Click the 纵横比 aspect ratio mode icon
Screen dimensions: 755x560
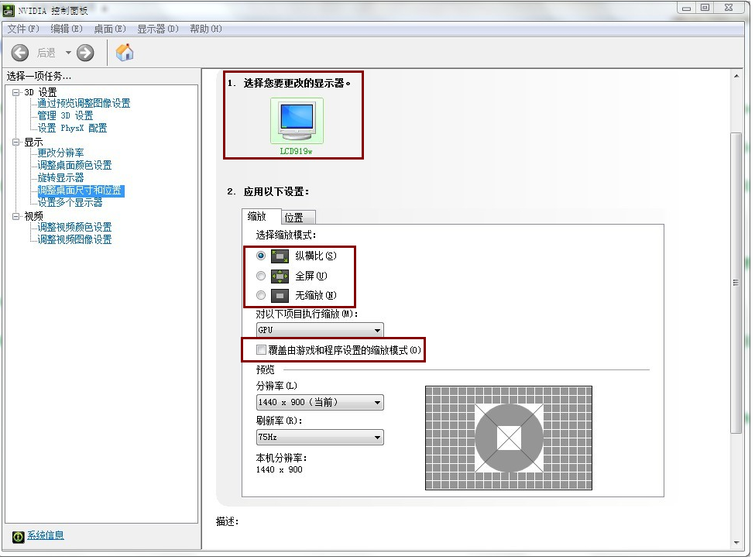[x=280, y=256]
